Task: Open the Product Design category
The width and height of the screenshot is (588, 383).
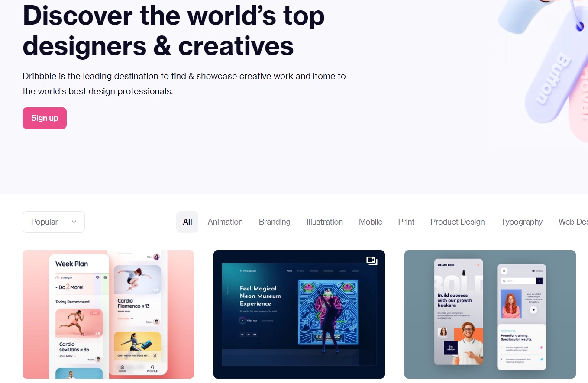Action: click(458, 222)
